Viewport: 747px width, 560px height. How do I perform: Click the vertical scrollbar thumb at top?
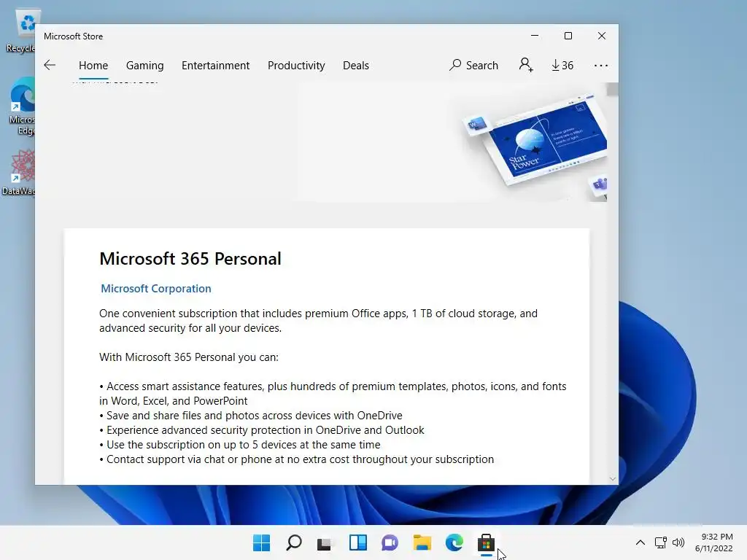pyautogui.click(x=613, y=90)
